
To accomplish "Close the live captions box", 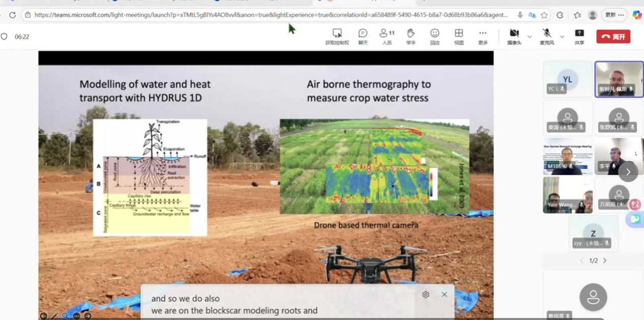I will 444,295.
